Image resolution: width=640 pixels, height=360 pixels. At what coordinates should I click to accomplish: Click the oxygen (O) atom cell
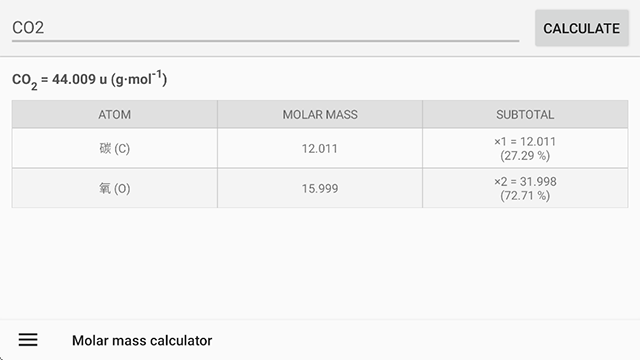point(115,188)
